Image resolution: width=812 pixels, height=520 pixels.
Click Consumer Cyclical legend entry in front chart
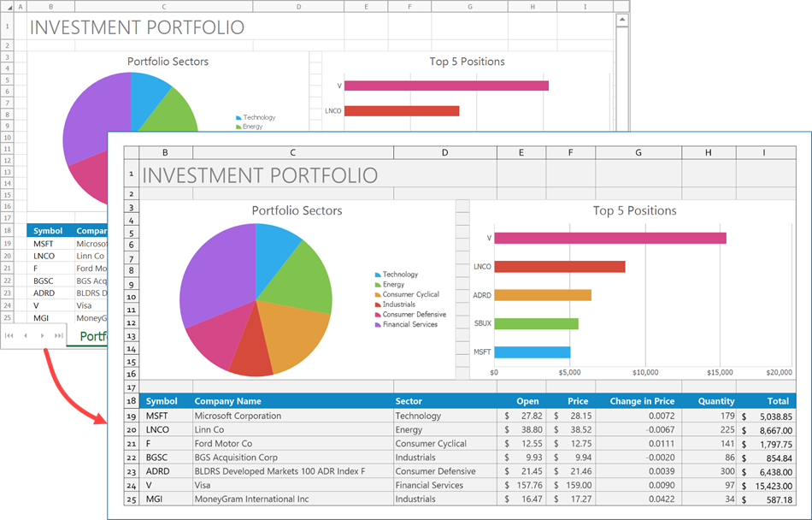[x=407, y=294]
